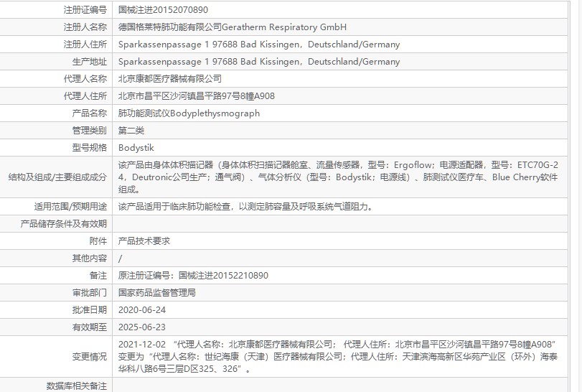
Task: Select management category value 第二类
Action: coord(131,130)
